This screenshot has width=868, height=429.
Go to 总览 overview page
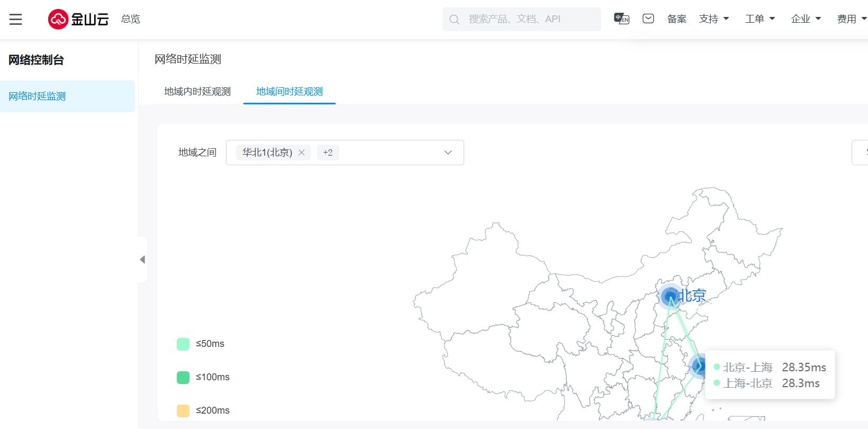(x=131, y=19)
